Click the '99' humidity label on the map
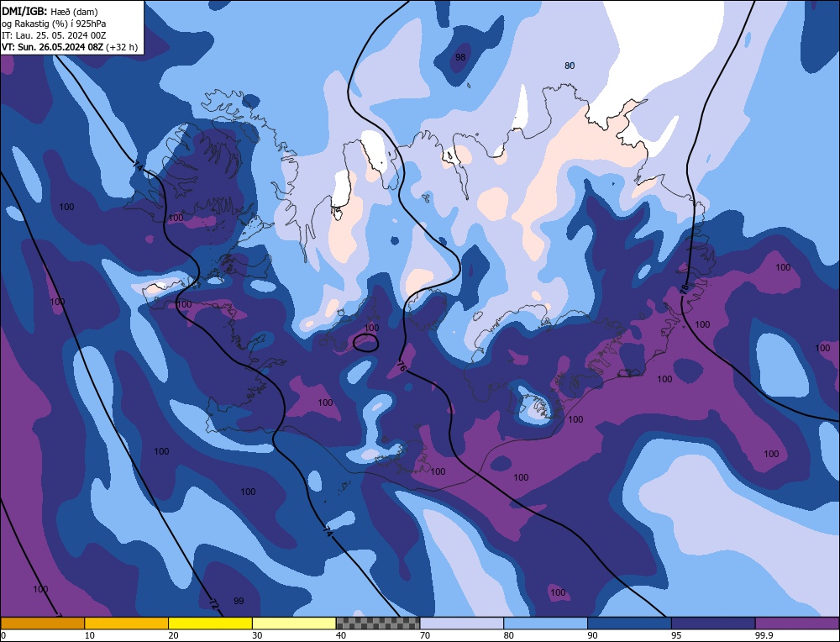The width and height of the screenshot is (840, 642). click(239, 601)
